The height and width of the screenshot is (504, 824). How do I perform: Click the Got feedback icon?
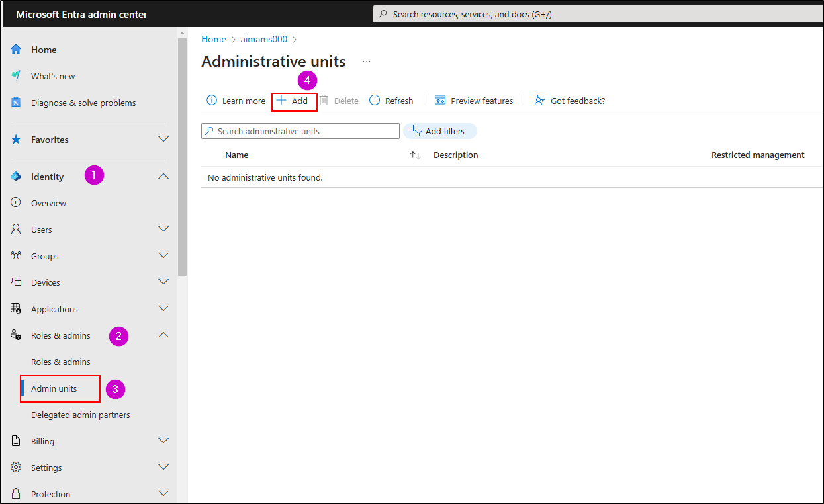click(541, 100)
